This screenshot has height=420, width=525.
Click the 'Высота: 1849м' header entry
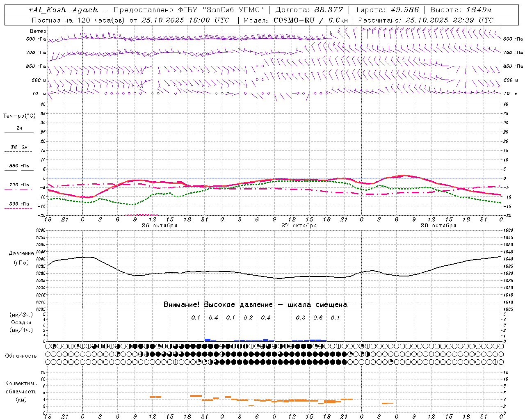point(461,10)
